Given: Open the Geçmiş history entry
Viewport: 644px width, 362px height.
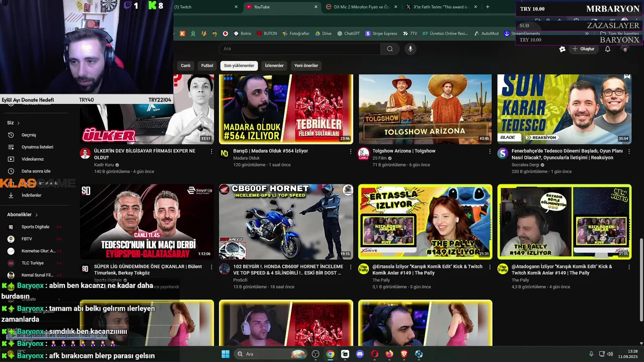Looking at the screenshot, I should pos(28,135).
